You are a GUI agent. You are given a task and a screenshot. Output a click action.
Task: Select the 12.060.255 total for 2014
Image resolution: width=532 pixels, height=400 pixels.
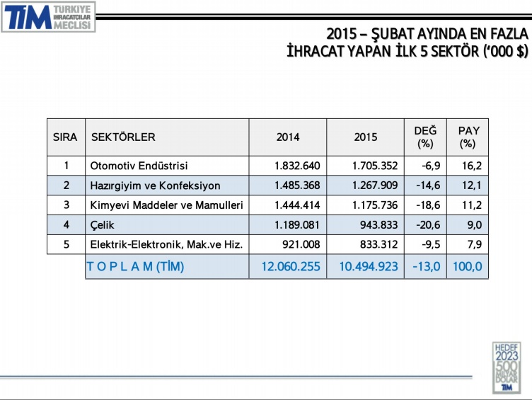(x=291, y=267)
